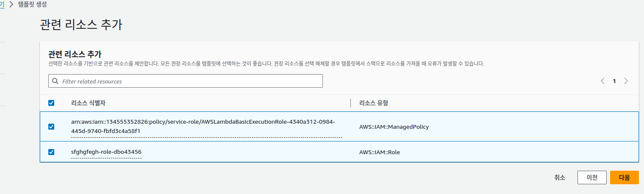Go to the next page of resources
644x194 pixels.
(x=626, y=81)
